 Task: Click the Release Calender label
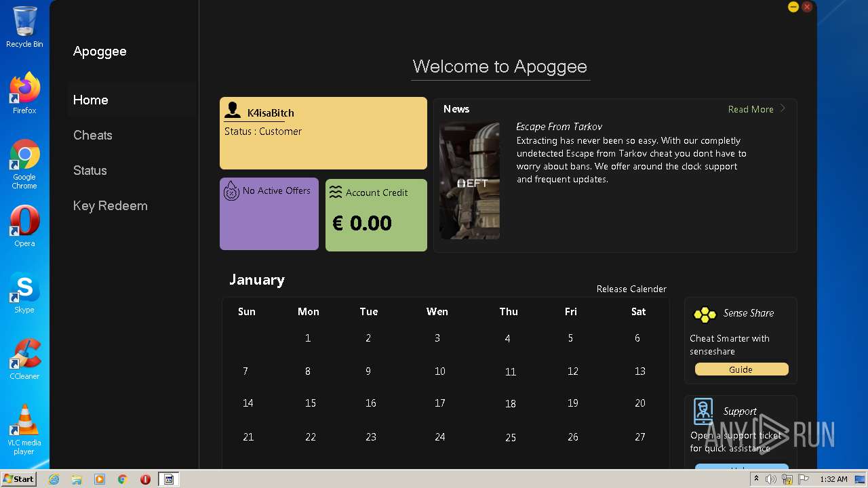point(631,289)
